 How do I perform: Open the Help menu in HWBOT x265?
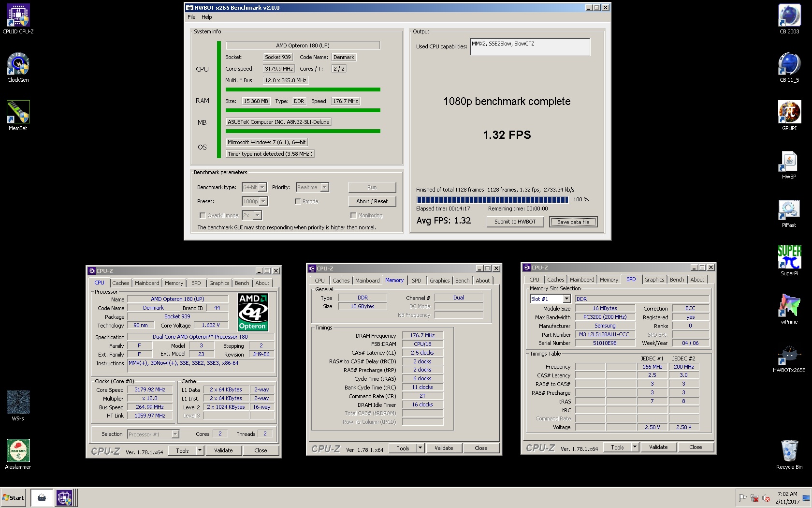coord(206,17)
